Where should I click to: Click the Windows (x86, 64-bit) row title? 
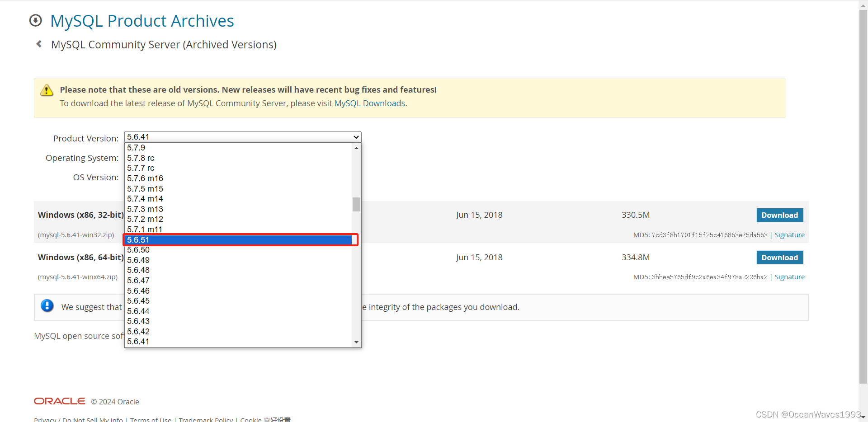click(x=81, y=258)
